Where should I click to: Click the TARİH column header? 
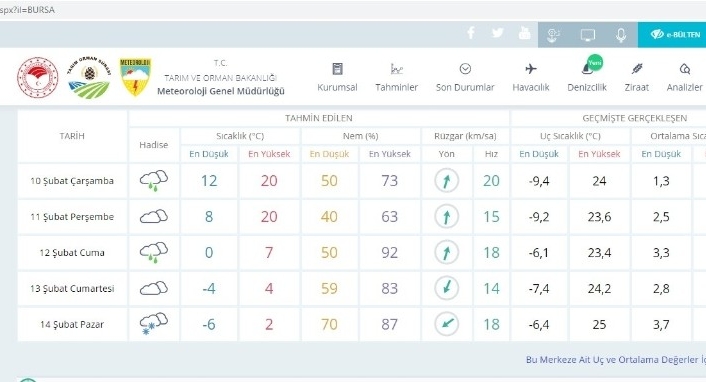pos(72,136)
